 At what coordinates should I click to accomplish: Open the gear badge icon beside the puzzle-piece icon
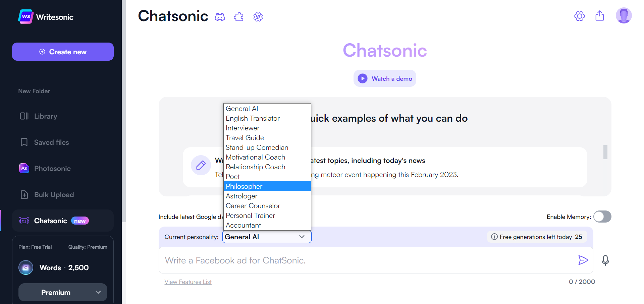click(258, 17)
